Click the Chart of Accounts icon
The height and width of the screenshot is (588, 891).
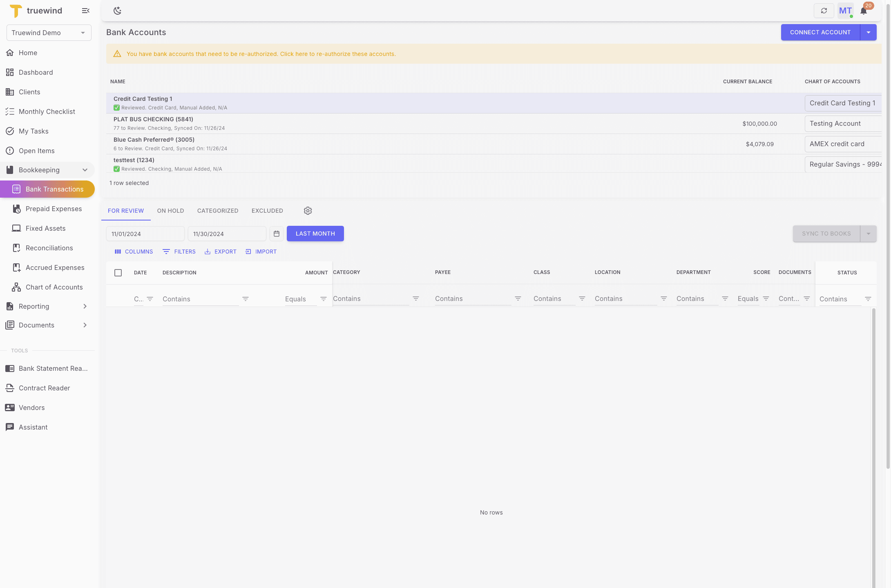(x=16, y=287)
